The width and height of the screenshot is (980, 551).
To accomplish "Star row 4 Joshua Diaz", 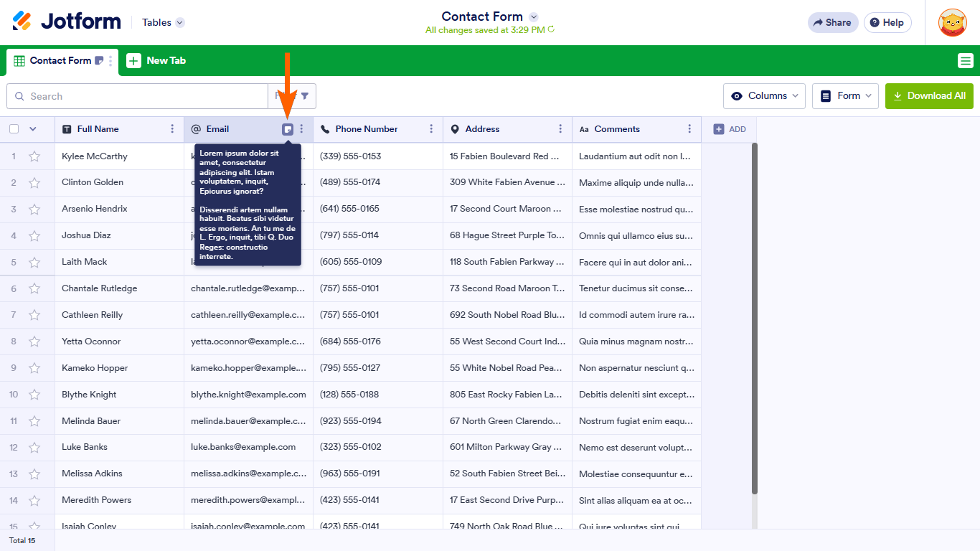I will 34,235.
